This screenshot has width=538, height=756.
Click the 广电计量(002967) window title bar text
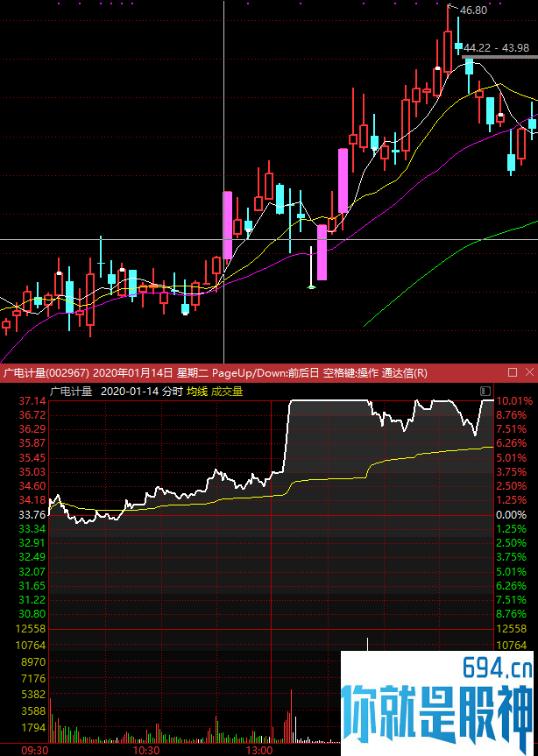[215, 372]
